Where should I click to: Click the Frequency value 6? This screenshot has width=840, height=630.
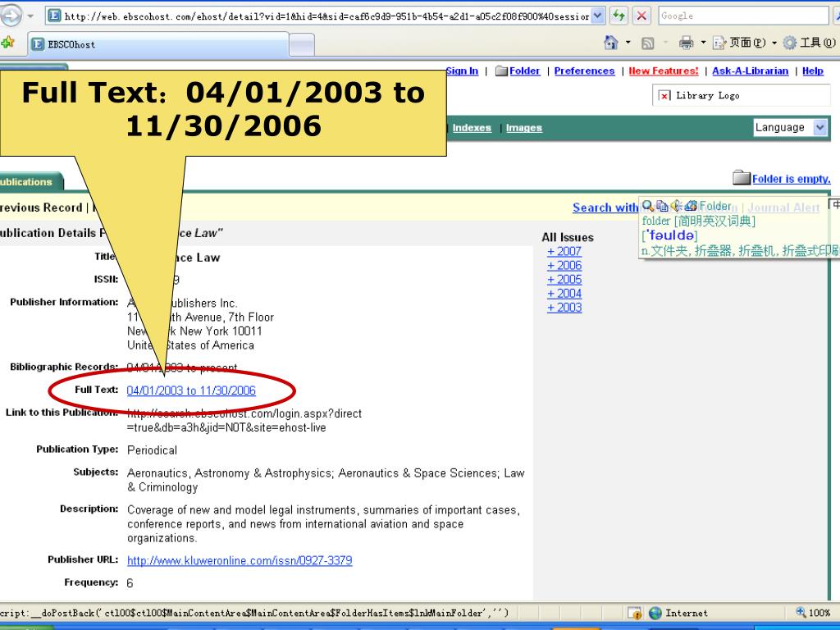130,583
